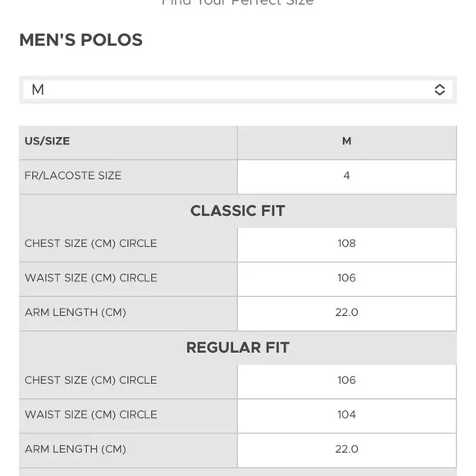Select the US/SIZE header cell

(128, 142)
